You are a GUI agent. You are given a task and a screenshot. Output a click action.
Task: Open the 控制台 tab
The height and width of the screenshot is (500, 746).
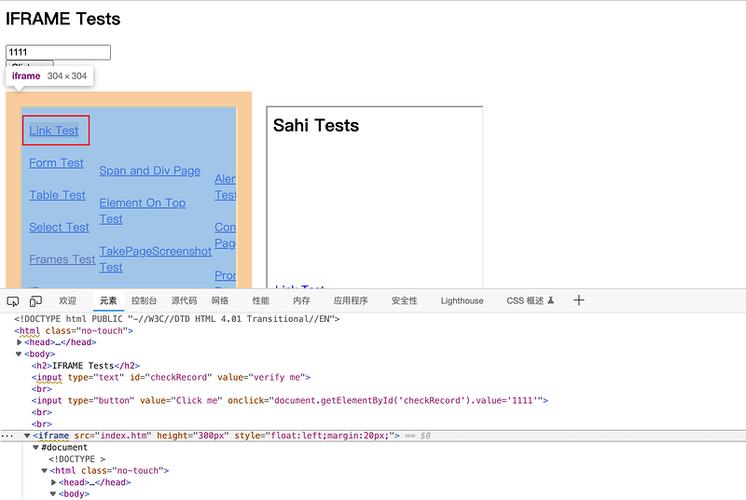pos(144,301)
